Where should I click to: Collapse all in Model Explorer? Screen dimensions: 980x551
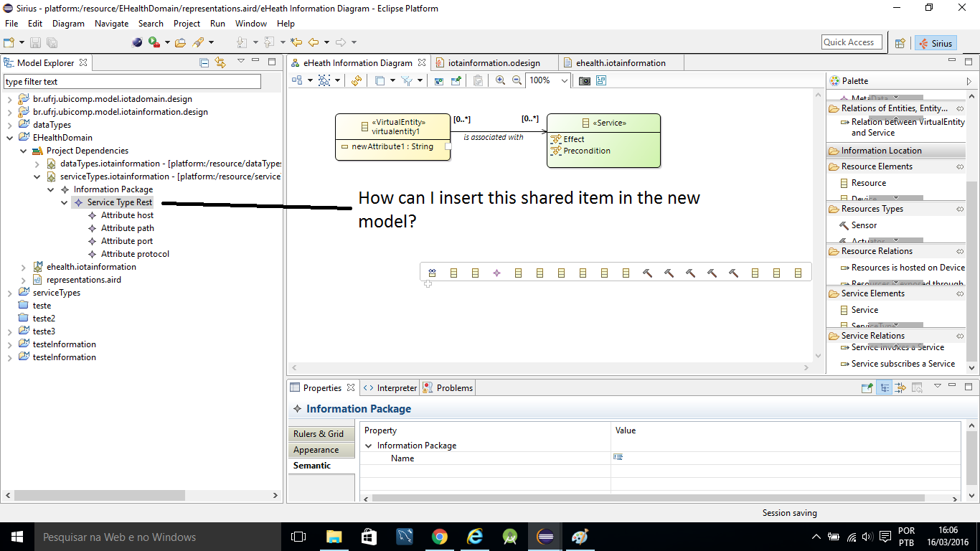click(204, 63)
